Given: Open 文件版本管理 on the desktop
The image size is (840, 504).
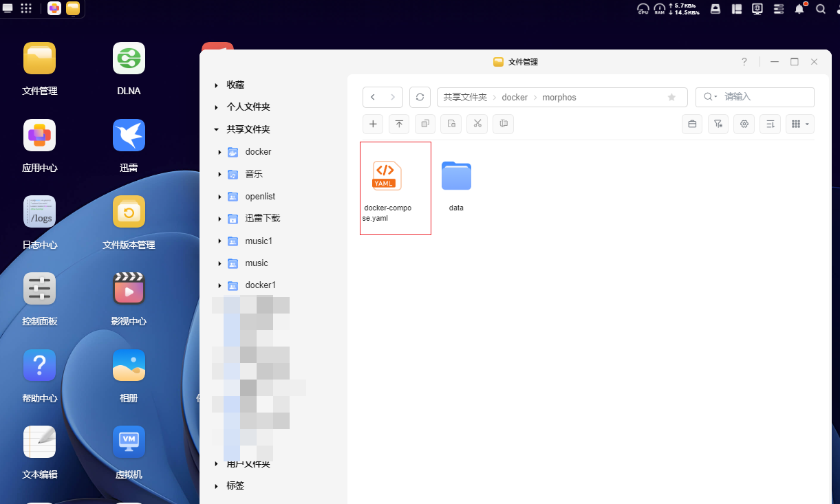Looking at the screenshot, I should (129, 212).
